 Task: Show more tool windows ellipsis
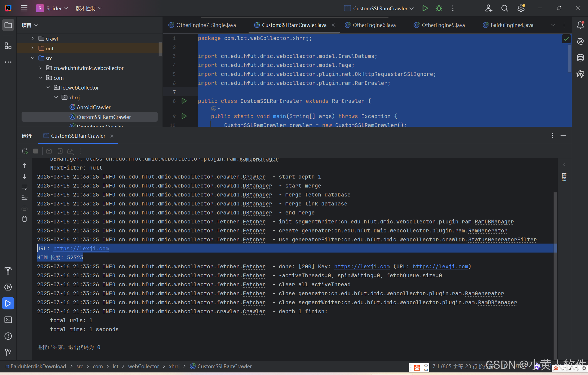8,62
